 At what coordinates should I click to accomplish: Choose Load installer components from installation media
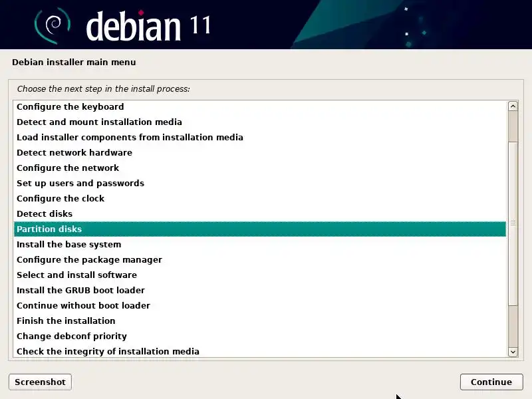[260, 137]
